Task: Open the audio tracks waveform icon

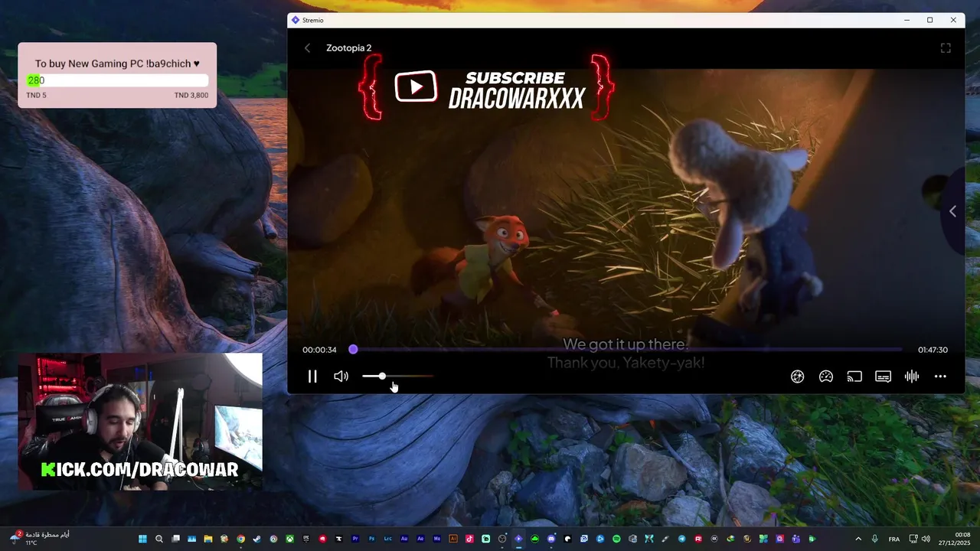Action: (911, 377)
